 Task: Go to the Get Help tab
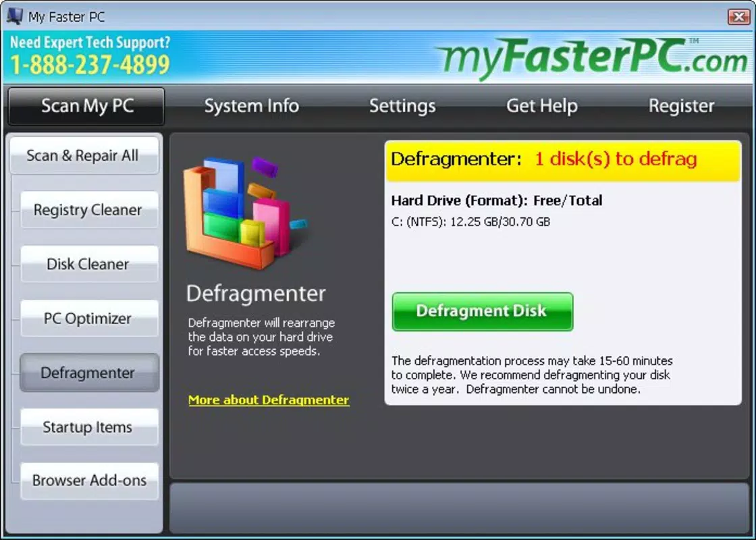[x=542, y=106]
